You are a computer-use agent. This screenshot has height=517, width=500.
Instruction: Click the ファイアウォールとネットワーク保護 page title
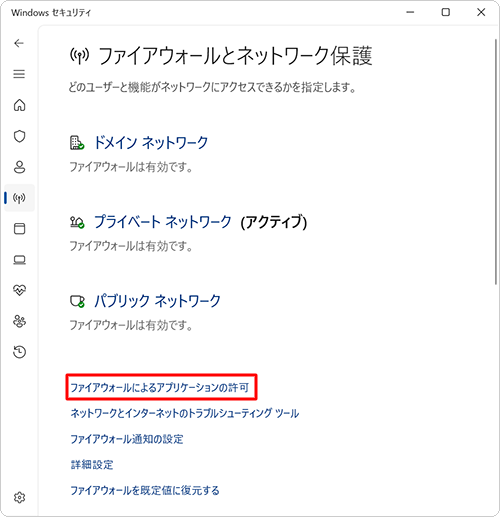point(235,56)
